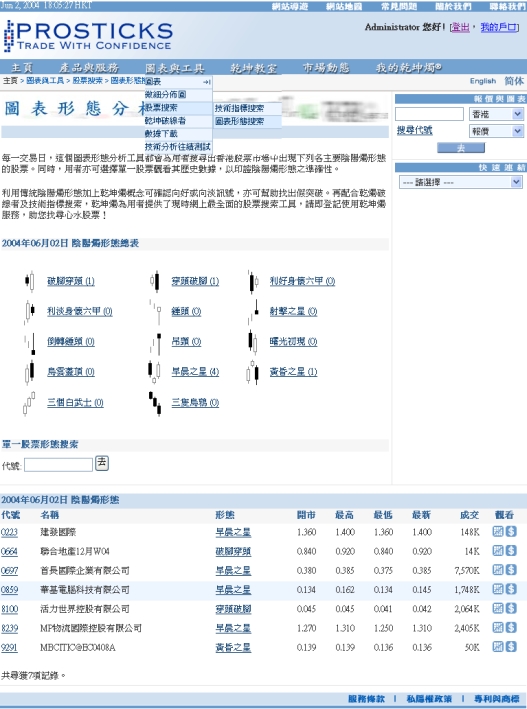
Task: Click the Prosticks logo
Action: (x=88, y=36)
